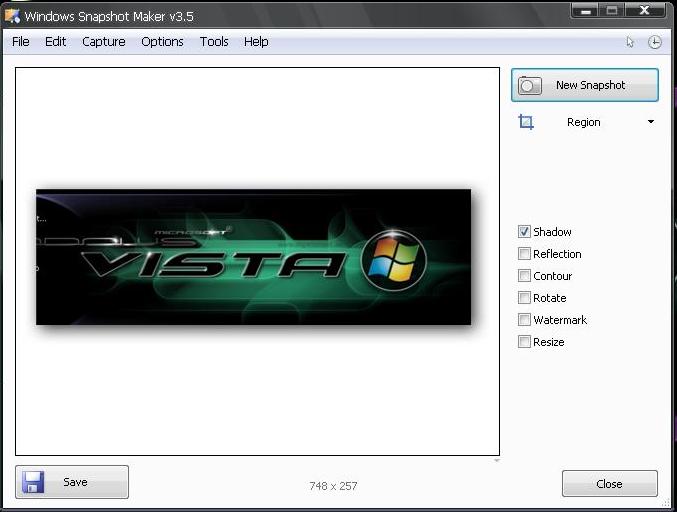
Task: Click the New Snapshot button
Action: (585, 85)
